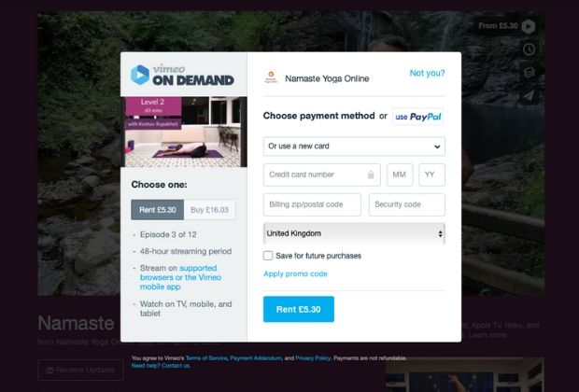
Task: Click the Namaste Yoga Online avatar icon
Action: click(x=271, y=77)
